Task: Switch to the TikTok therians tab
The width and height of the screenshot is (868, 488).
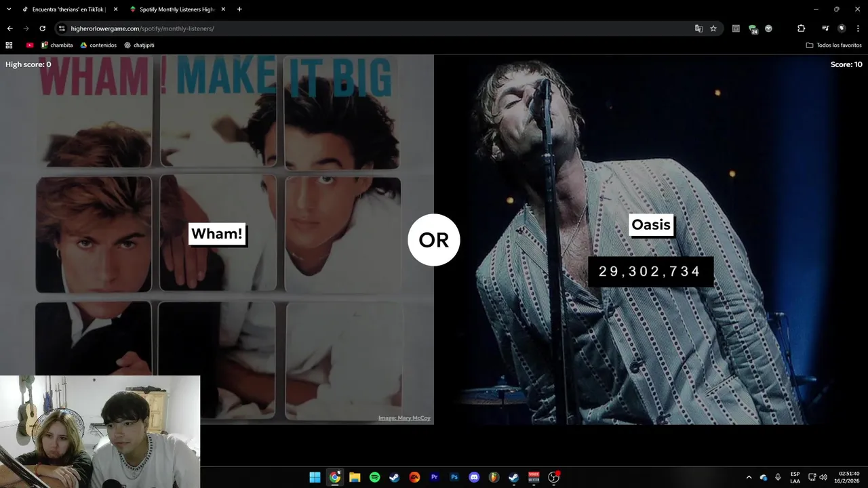Action: pyautogui.click(x=68, y=9)
